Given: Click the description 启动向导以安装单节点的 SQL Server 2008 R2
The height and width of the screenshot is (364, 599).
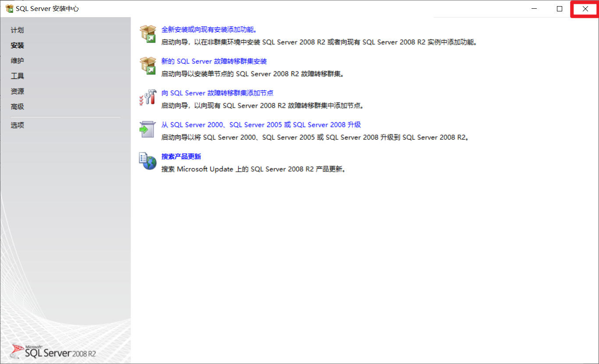Looking at the screenshot, I should pos(253,74).
